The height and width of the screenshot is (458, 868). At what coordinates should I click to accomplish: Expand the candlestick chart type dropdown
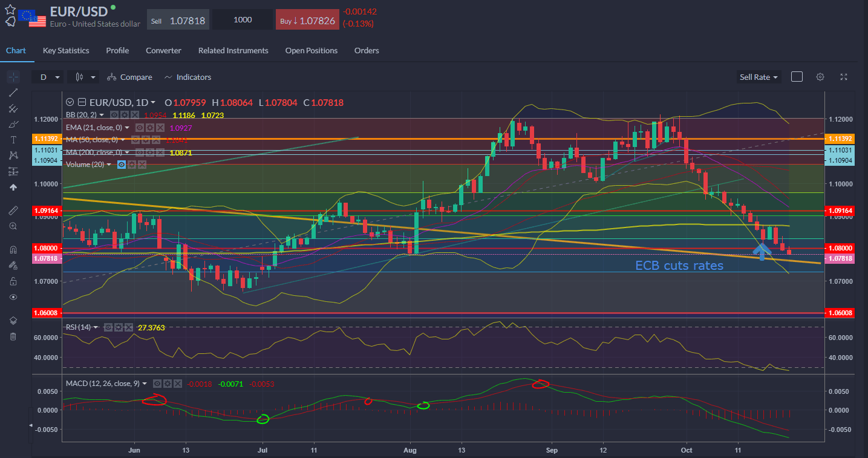click(84, 77)
